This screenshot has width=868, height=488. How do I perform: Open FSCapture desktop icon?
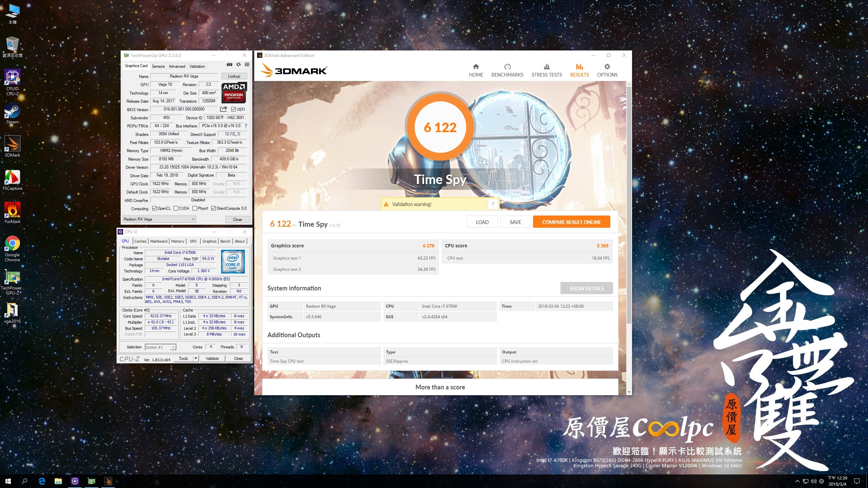click(x=13, y=180)
